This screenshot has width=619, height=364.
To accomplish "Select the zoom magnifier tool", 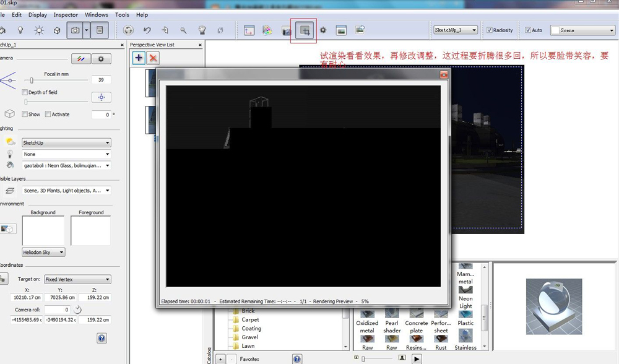I will tap(183, 30).
